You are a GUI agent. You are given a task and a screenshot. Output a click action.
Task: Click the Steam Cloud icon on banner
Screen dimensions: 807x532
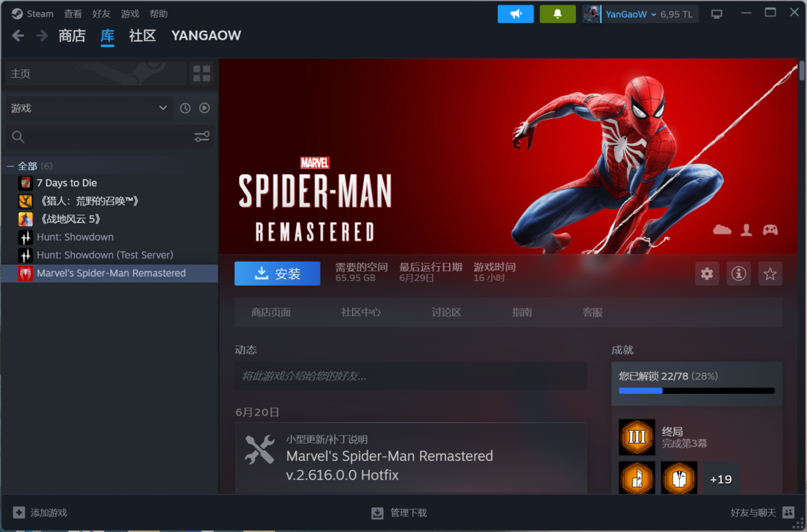[722, 230]
